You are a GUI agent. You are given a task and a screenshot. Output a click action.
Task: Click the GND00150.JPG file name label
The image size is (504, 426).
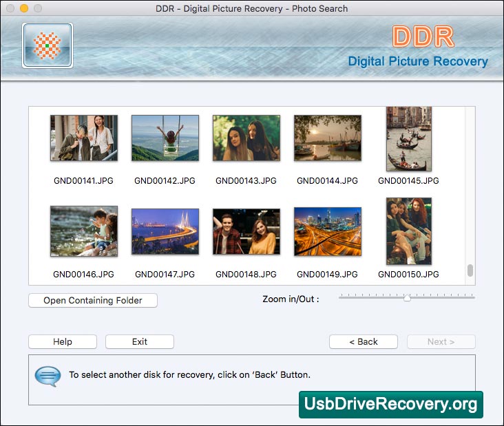408,274
